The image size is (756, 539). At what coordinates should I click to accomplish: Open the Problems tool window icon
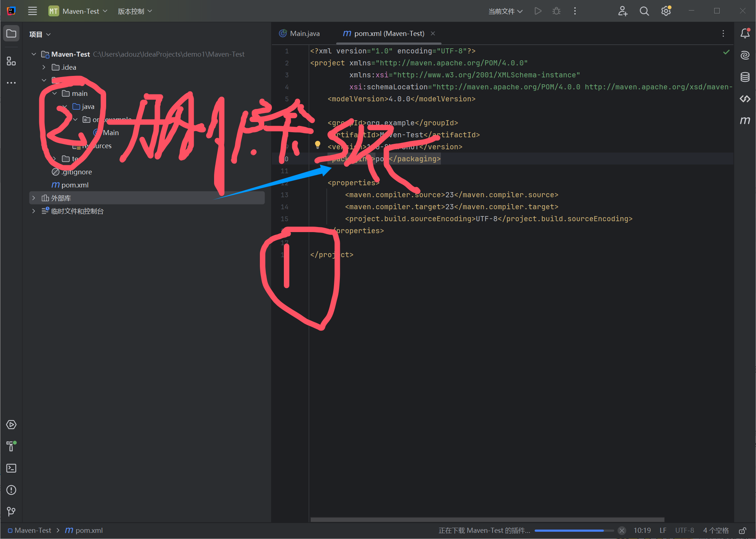[x=11, y=490]
